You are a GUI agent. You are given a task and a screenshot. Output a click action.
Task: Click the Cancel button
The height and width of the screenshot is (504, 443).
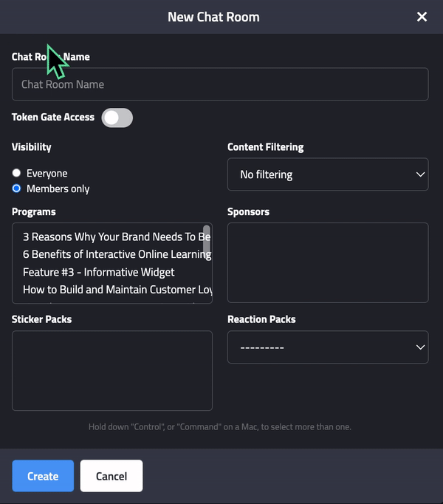[x=111, y=476]
